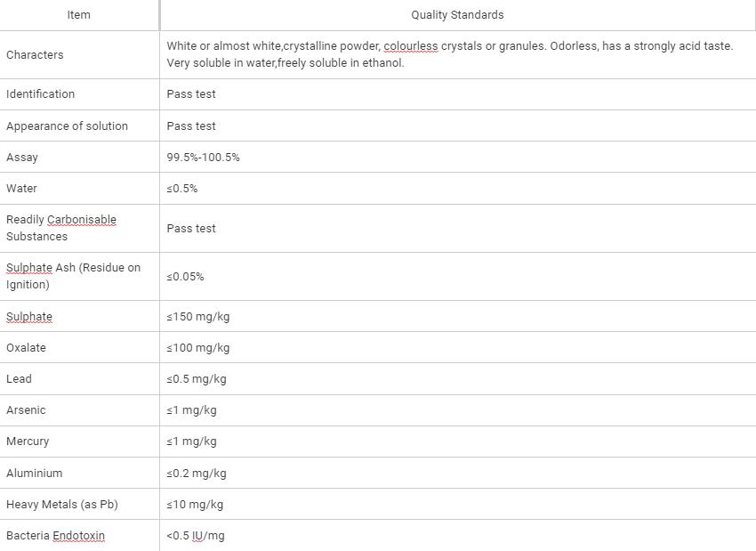
Task: Click the underlined word "Carbonisable"
Action: pyautogui.click(x=82, y=220)
